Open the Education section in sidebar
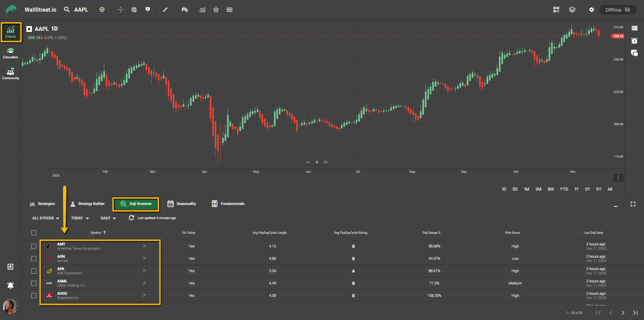This screenshot has height=320, width=644. click(x=10, y=53)
